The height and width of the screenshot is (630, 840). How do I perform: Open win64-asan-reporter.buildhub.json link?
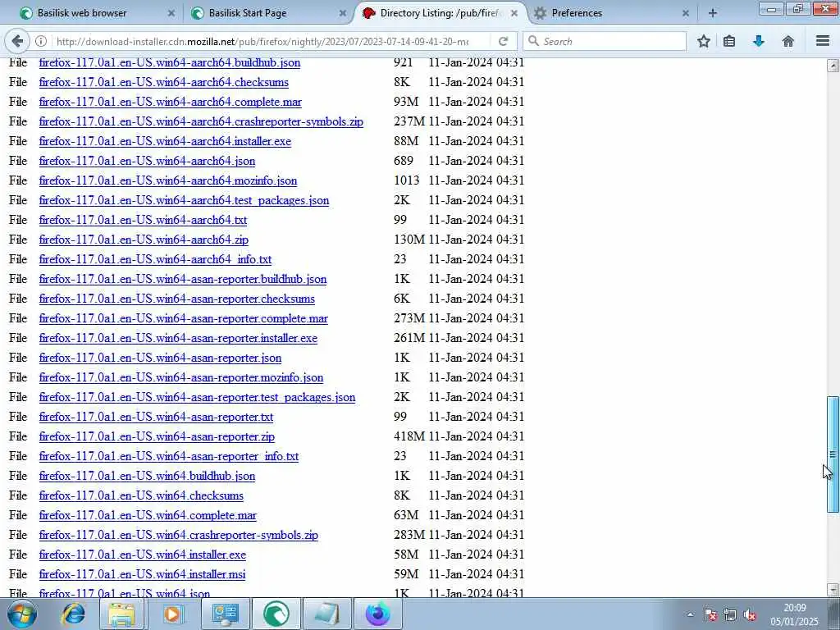183,279
